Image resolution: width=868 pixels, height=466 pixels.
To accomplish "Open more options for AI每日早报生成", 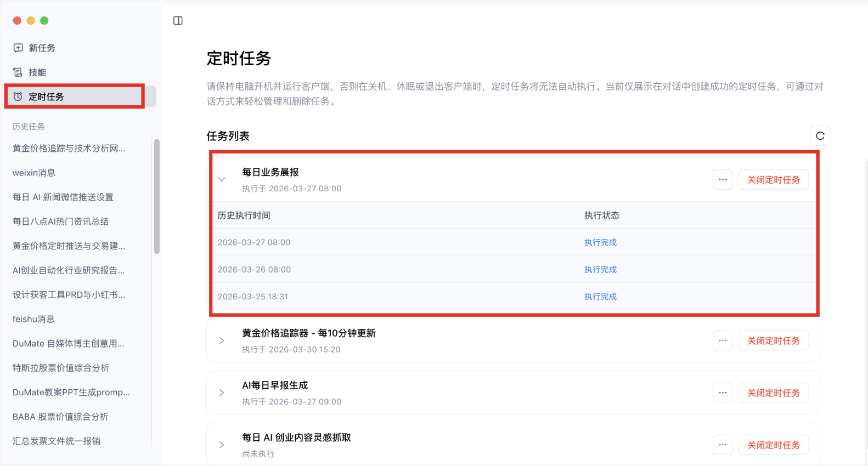I will [x=723, y=393].
